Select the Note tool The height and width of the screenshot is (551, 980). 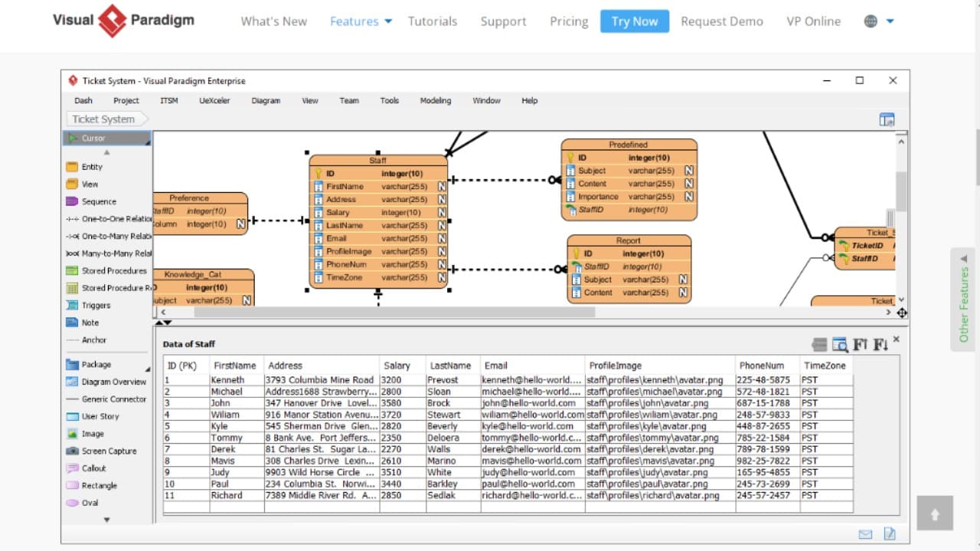click(83, 323)
